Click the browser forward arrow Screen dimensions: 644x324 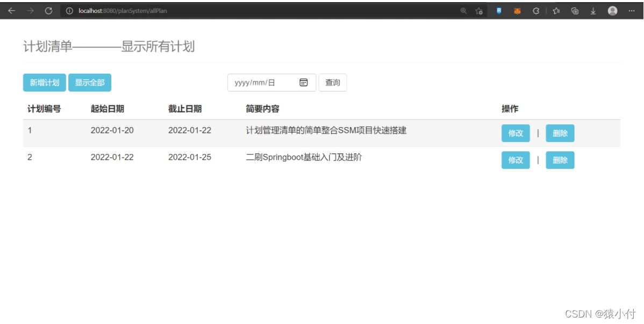[30, 11]
